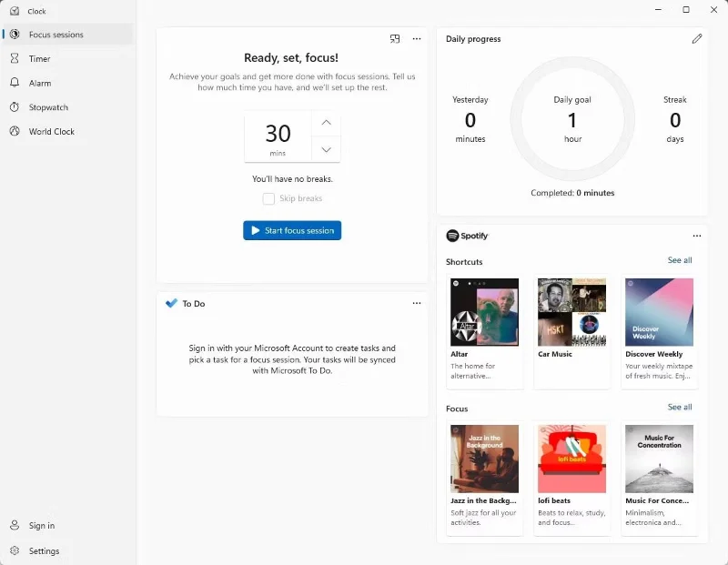Viewport: 728px width, 565px height.
Task: Open the To Do panel more options
Action: pyautogui.click(x=417, y=303)
